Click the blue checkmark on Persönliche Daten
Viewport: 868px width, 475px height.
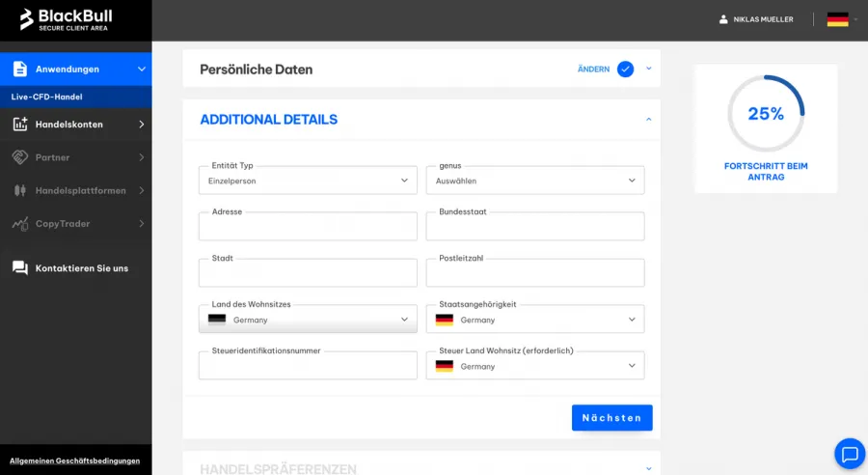tap(625, 69)
